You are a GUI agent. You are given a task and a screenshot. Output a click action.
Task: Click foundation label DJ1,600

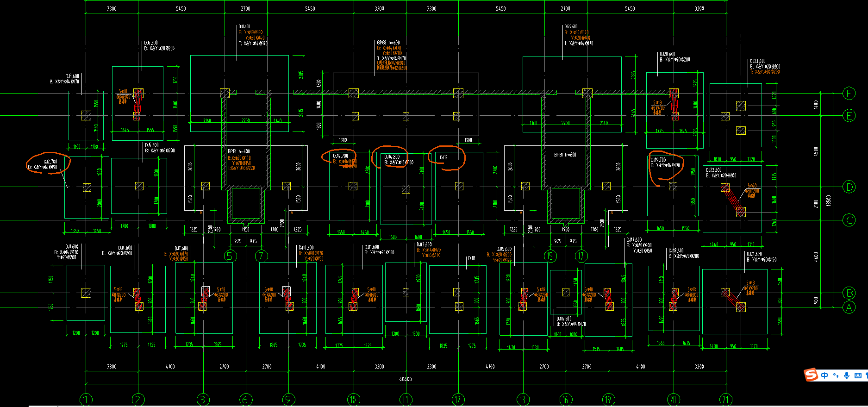point(72,247)
